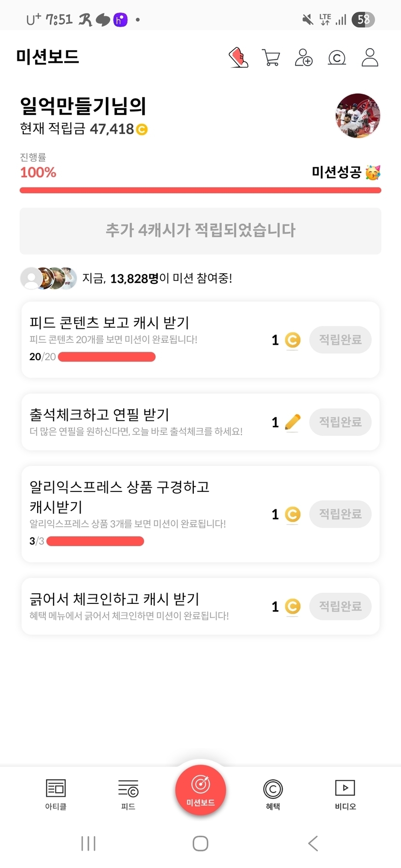Switch to the 피드 tab
The image size is (401, 868).
pos(128,794)
